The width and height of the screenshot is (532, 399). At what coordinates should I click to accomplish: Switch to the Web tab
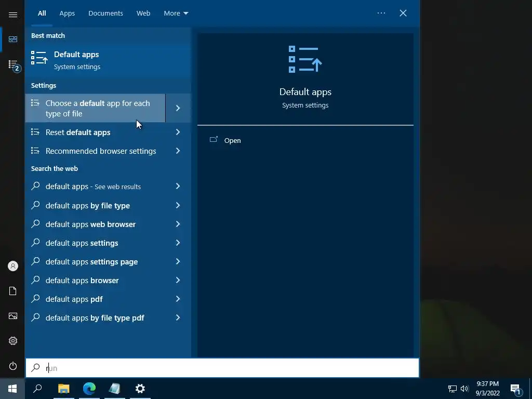[143, 13]
